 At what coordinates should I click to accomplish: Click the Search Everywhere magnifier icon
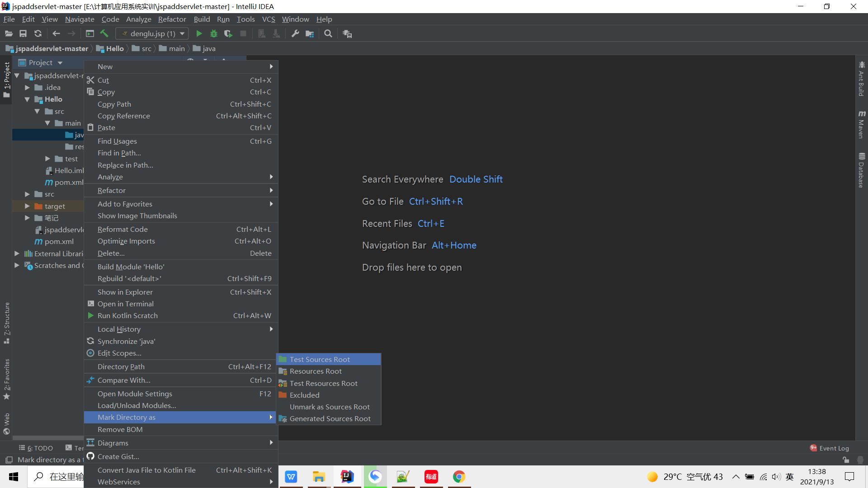pos(328,33)
